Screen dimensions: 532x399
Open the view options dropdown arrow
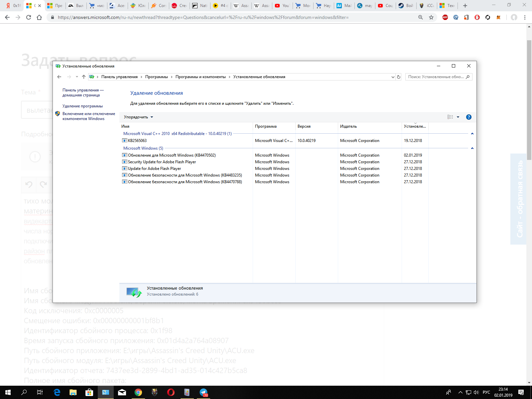(x=458, y=117)
